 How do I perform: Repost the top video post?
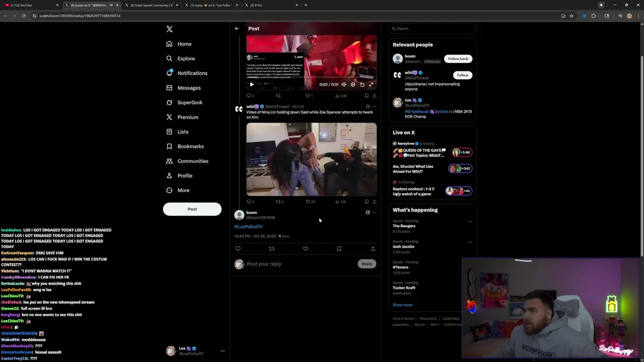278,96
